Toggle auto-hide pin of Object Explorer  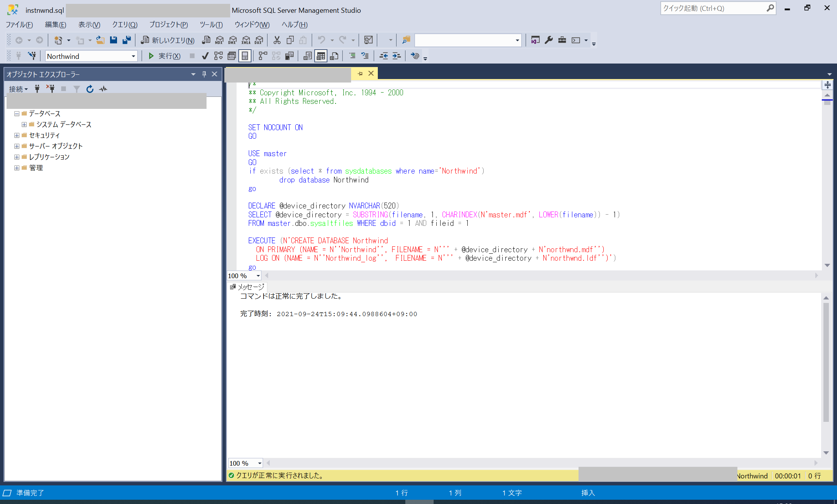[x=204, y=74]
